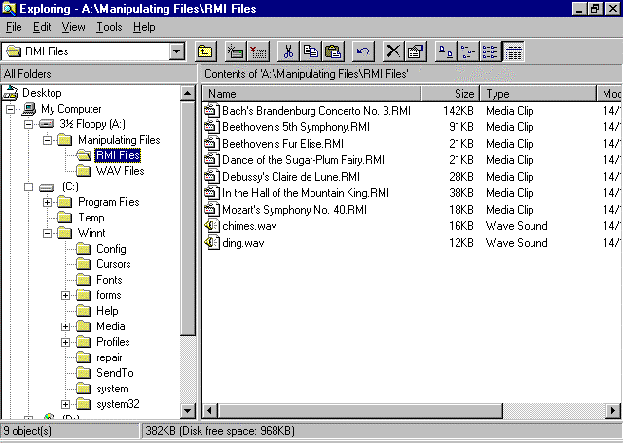The image size is (623, 443).
Task: Click the Up One Level toolbar icon
Action: (205, 51)
